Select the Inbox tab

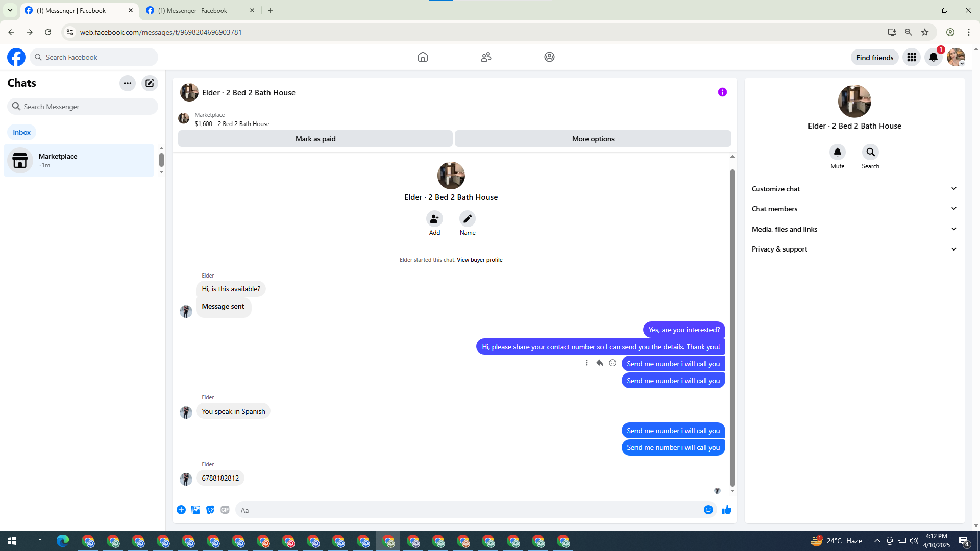point(21,132)
